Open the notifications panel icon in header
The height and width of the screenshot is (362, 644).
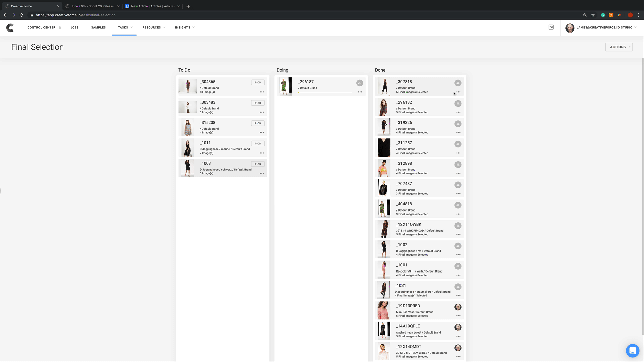tap(551, 27)
